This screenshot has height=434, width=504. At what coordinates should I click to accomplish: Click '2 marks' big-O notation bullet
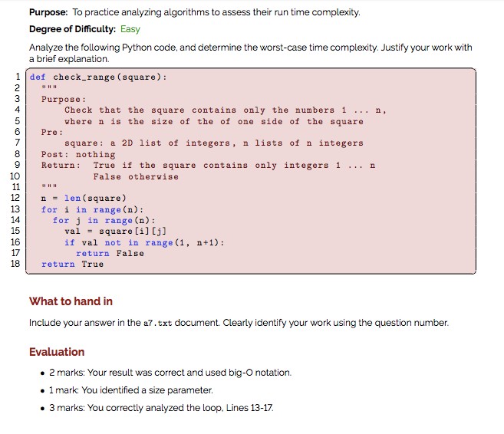pos(170,373)
